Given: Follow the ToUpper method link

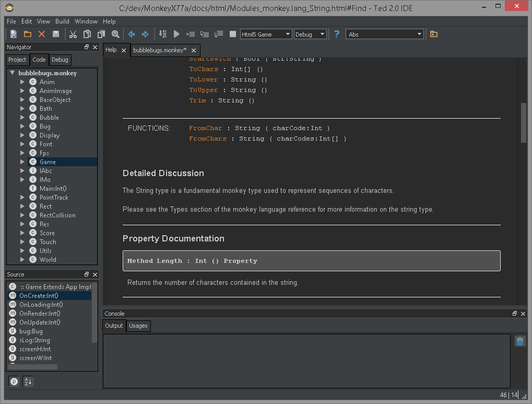Looking at the screenshot, I should tap(204, 90).
